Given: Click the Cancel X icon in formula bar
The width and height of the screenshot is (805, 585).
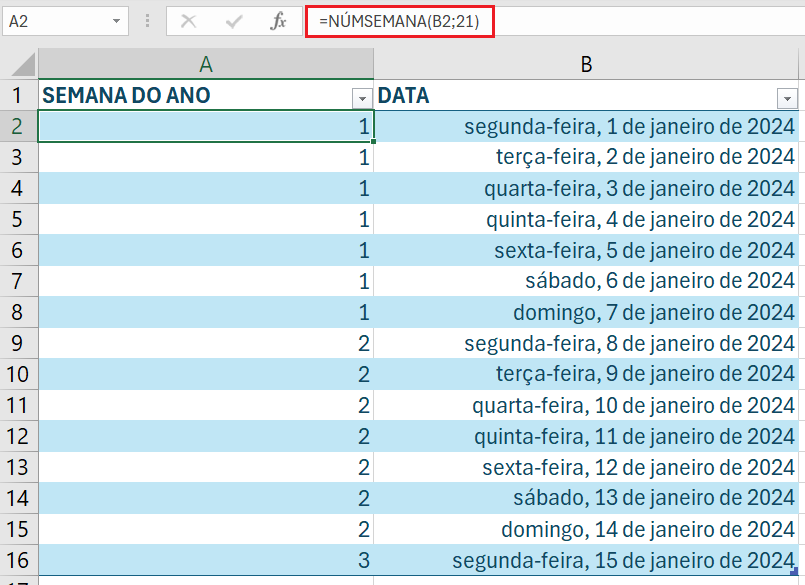Looking at the screenshot, I should pyautogui.click(x=188, y=21).
